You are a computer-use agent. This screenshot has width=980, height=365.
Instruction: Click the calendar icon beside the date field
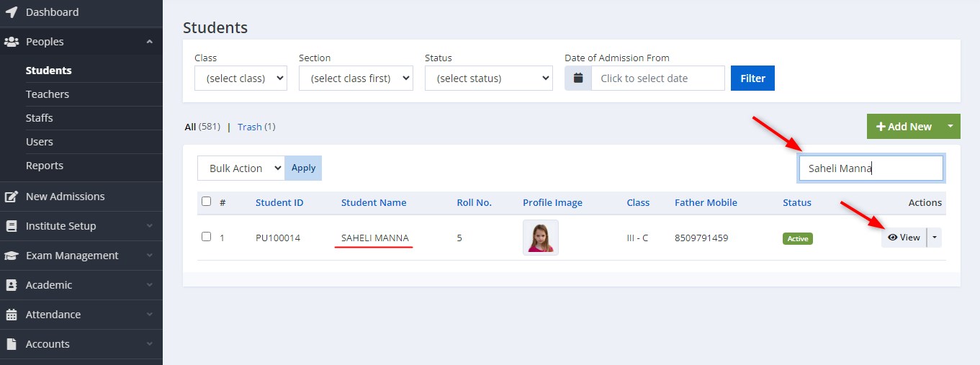pos(578,78)
